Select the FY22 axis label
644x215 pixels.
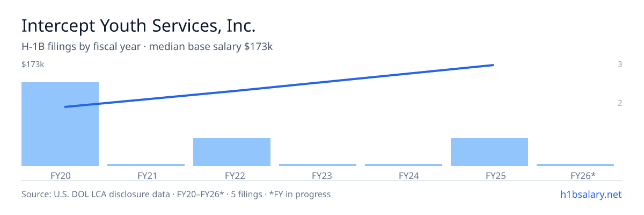pos(232,175)
